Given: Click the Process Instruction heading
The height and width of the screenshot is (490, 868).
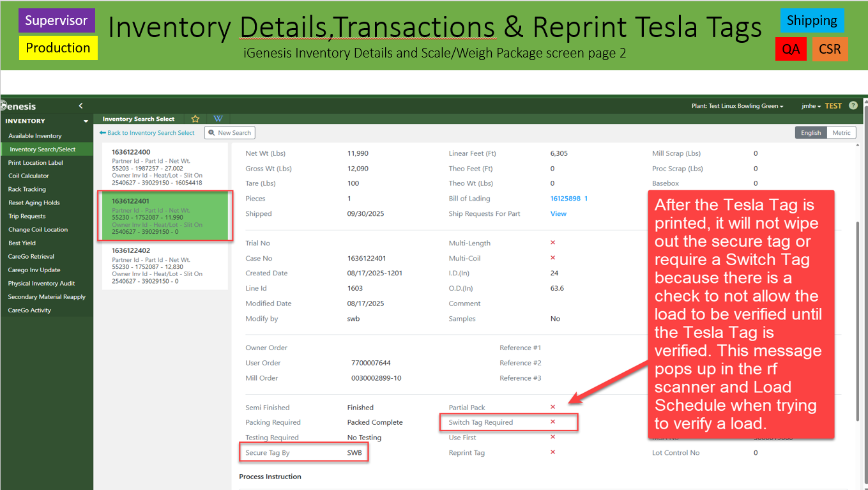Looking at the screenshot, I should click(x=270, y=477).
